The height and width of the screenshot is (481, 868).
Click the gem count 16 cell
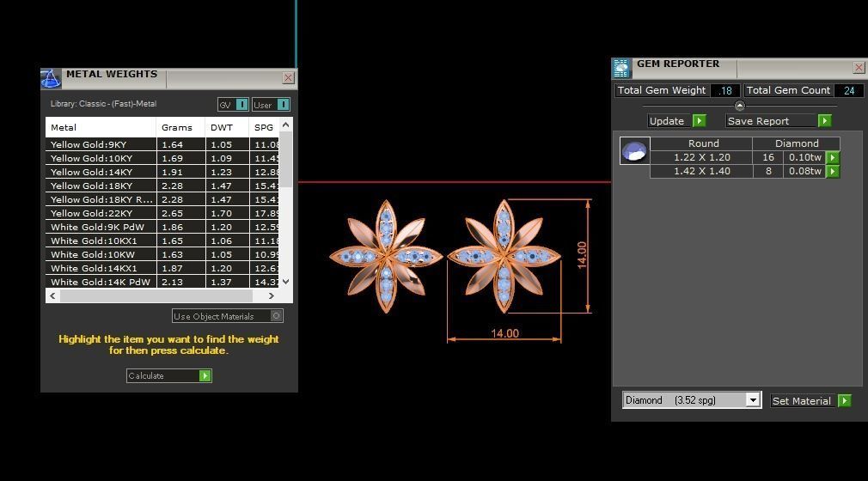coord(767,157)
